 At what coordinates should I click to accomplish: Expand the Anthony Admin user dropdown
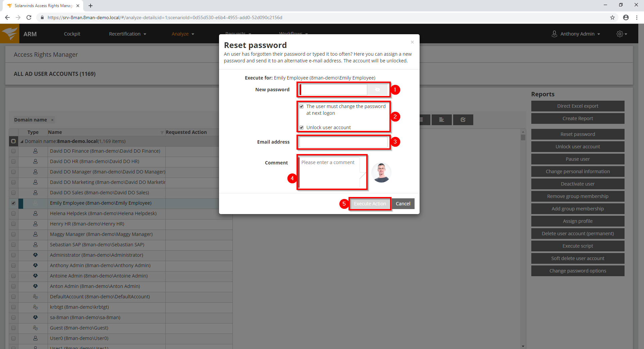(x=576, y=34)
